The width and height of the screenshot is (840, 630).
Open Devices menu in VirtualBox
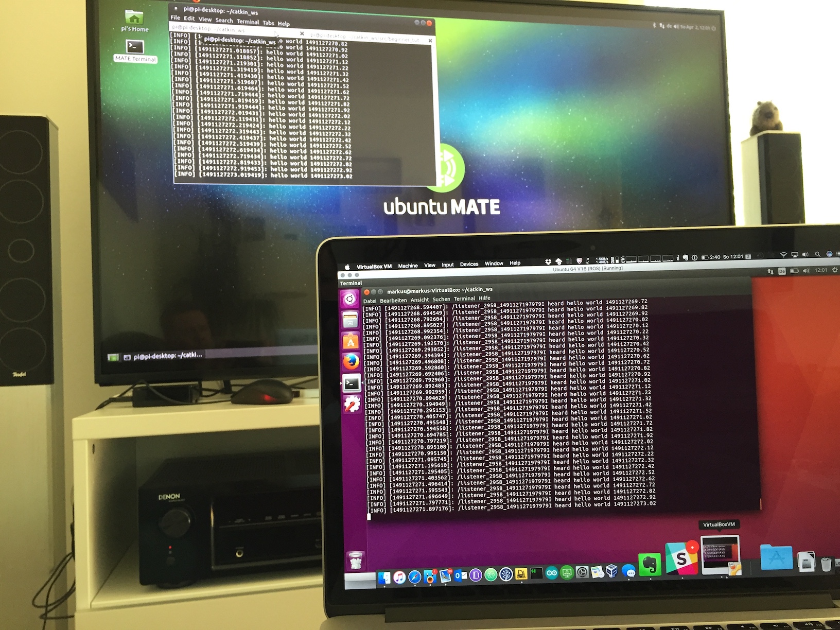[x=469, y=264]
